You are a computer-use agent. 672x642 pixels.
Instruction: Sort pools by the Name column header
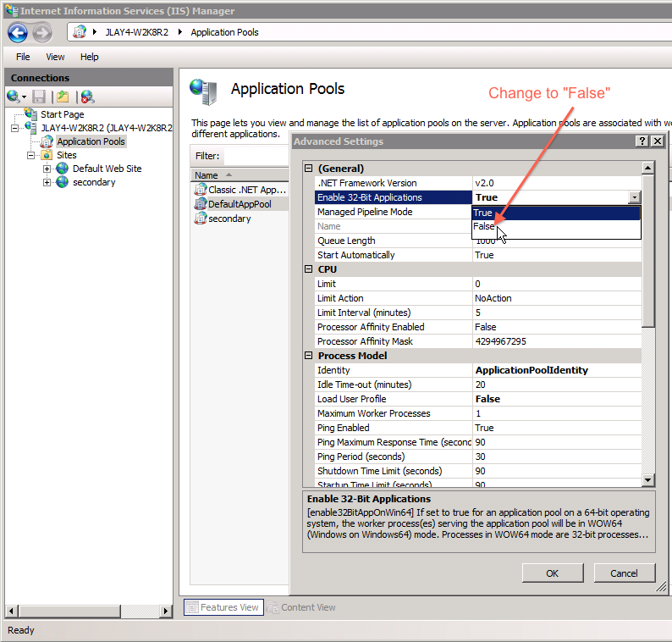coord(240,175)
